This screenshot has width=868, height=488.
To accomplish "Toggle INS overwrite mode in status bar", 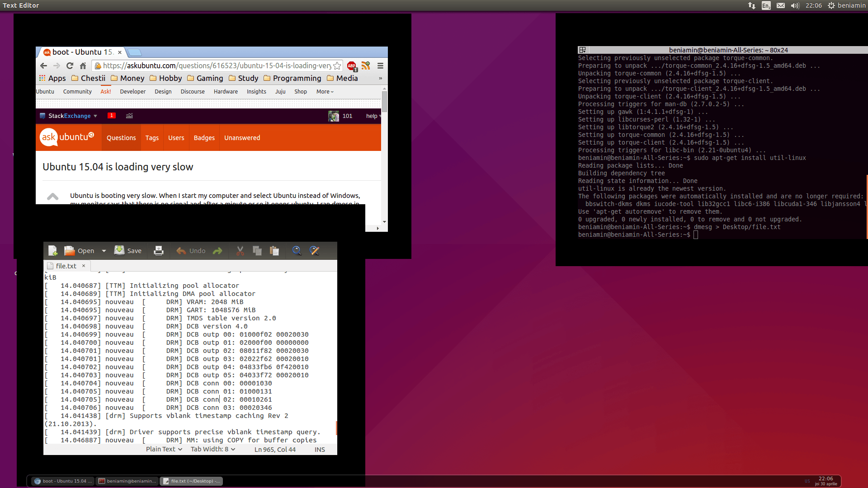I will pos(320,450).
